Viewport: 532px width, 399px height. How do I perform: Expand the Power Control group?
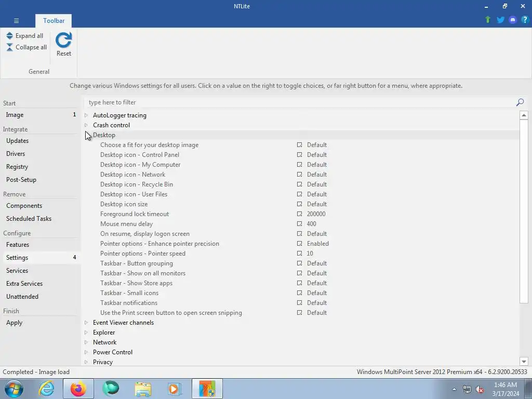click(x=86, y=352)
